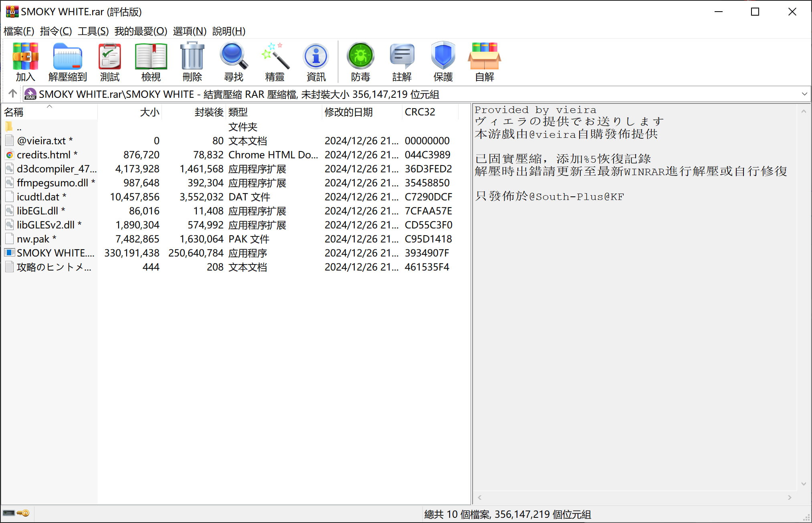This screenshot has width=812, height=523.
Task: Open the 檔案(F) menu
Action: point(18,31)
